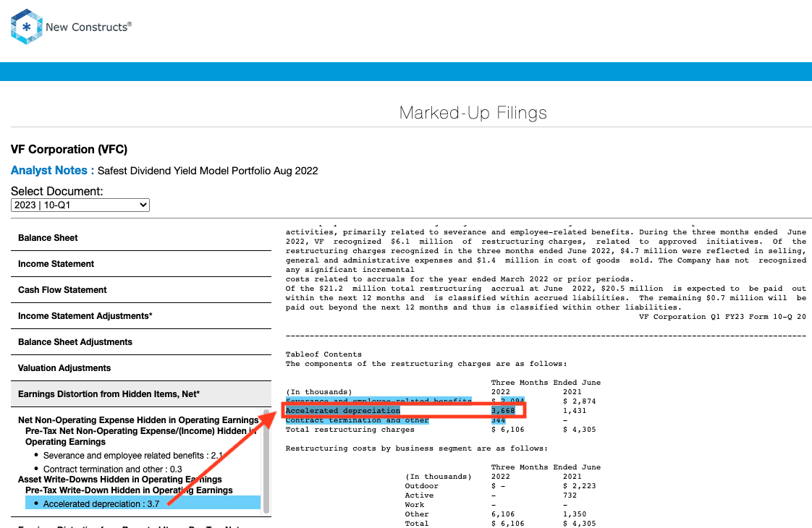Click the New Constructs hexagon logo
812x528 pixels.
[26, 27]
